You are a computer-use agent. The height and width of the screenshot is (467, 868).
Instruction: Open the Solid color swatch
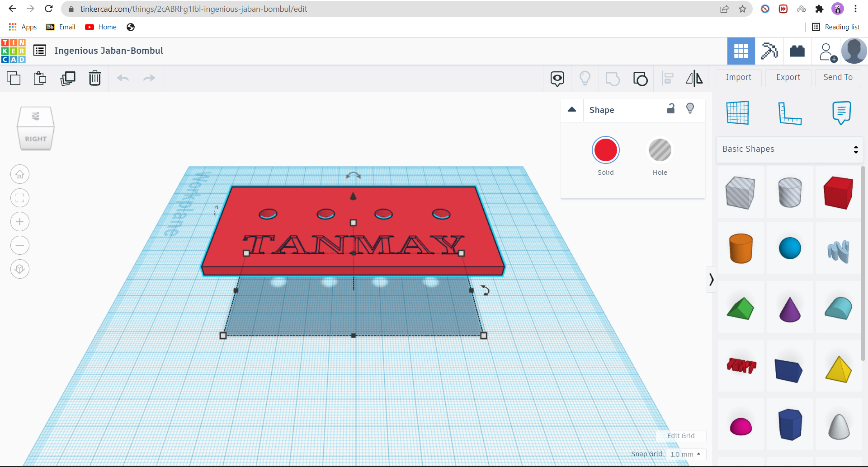coord(606,150)
